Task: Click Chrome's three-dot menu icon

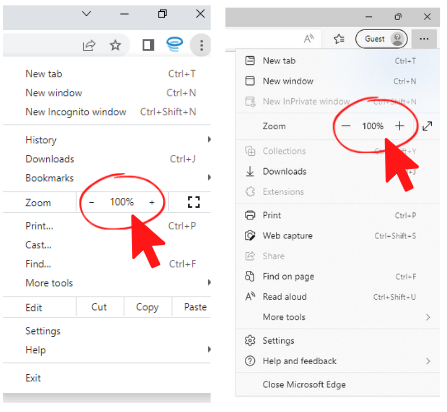Action: pos(201,45)
